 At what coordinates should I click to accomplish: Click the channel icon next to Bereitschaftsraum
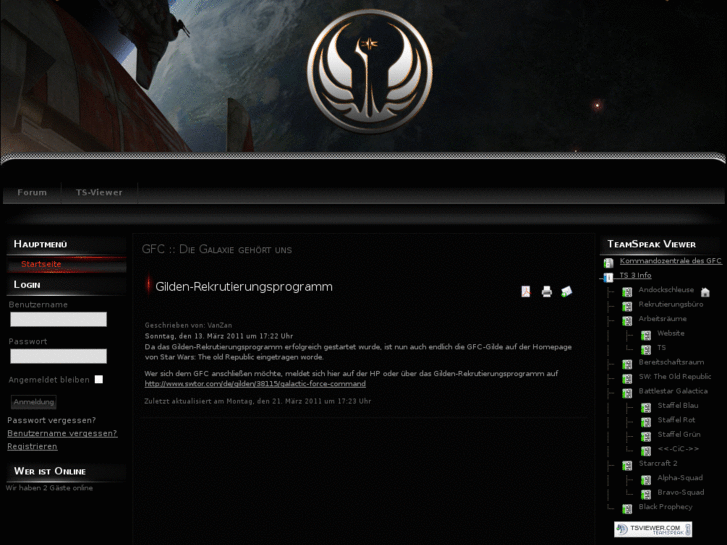[x=627, y=364]
